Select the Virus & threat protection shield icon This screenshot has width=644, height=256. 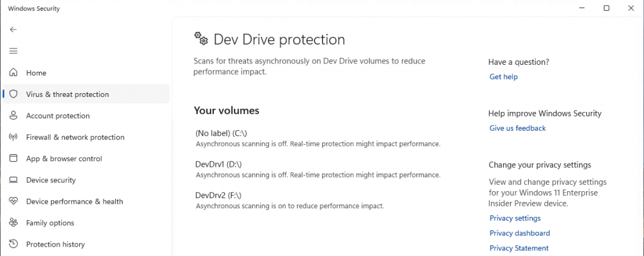coord(13,94)
